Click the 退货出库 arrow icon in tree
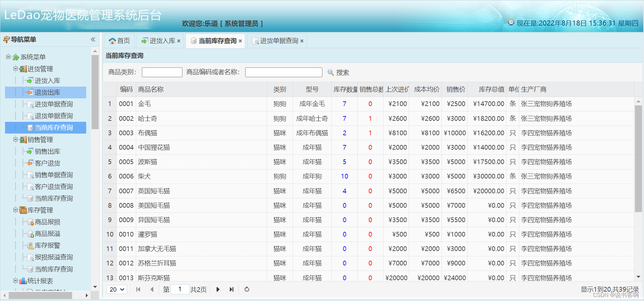This screenshot has height=301, width=644. [30, 92]
